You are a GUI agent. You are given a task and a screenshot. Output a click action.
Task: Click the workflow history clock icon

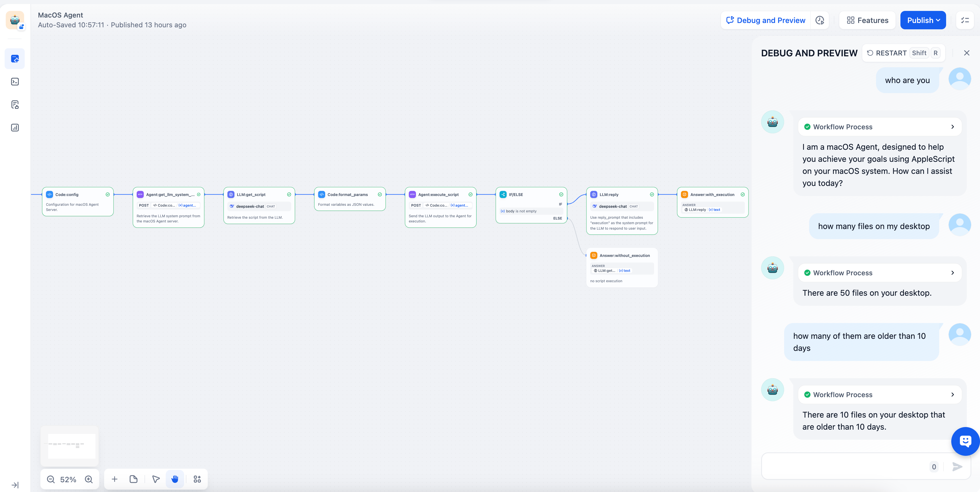(820, 20)
